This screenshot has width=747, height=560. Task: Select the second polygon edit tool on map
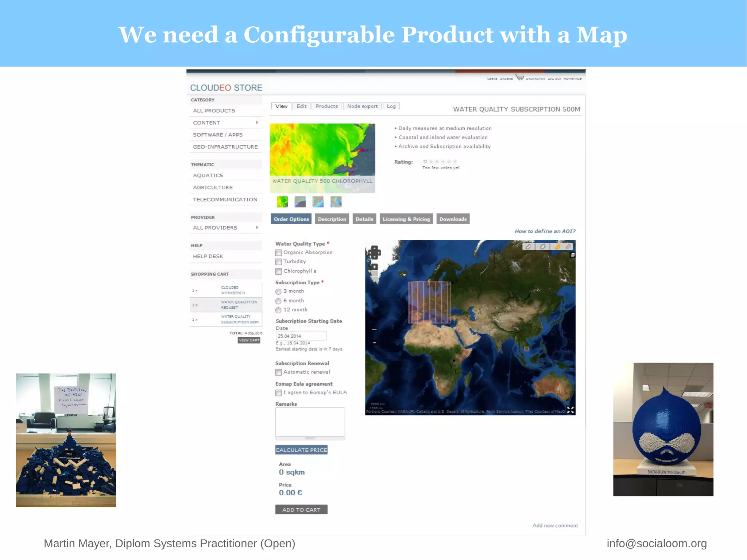click(543, 247)
